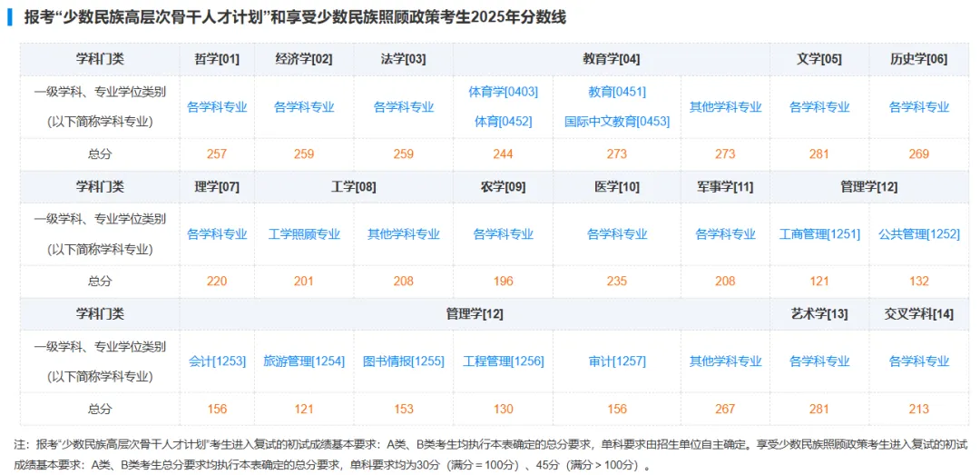The height and width of the screenshot is (475, 980).
Task: Select the score 235 for 医学
Action: (x=617, y=281)
